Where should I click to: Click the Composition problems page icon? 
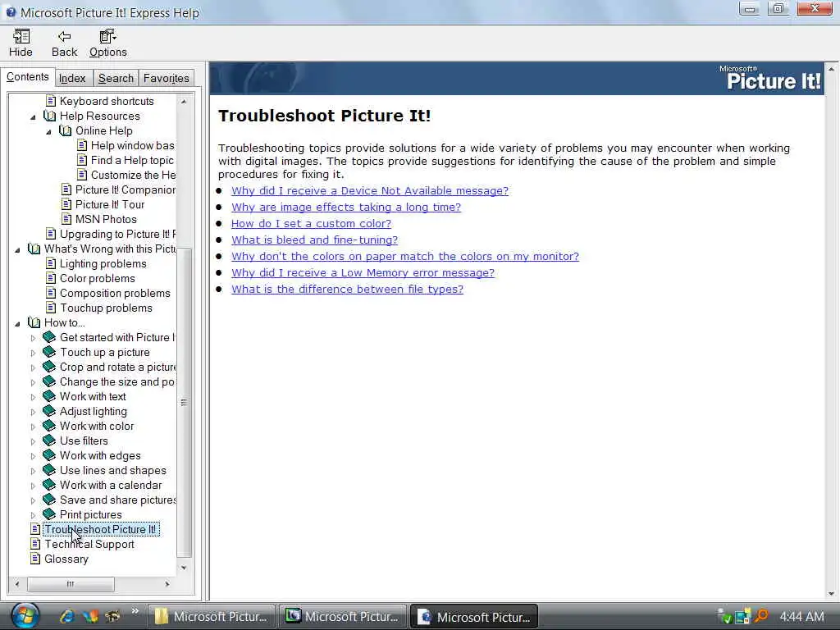[x=50, y=293]
